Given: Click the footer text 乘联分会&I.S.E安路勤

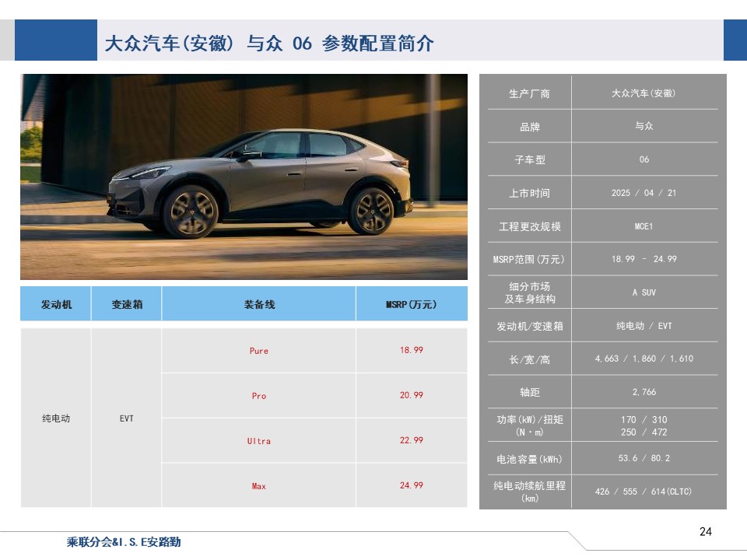Looking at the screenshot, I should (x=124, y=542).
